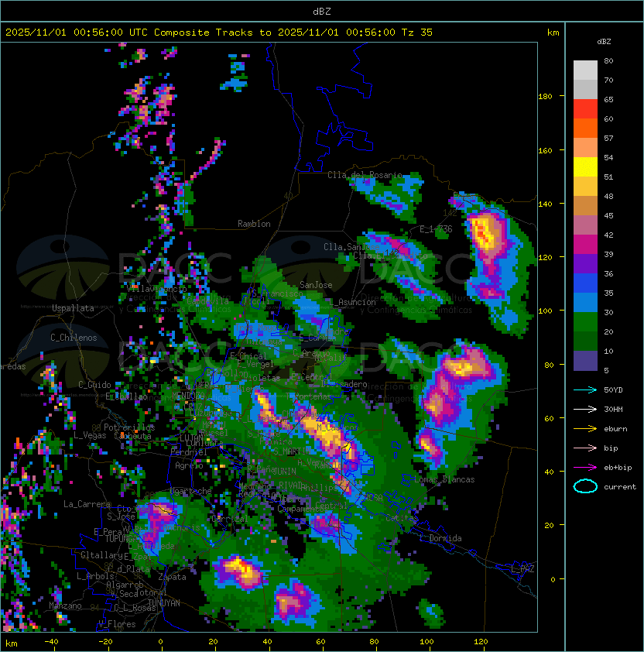Screen dimensions: 644x652
Task: Select the purple 36-39 dBZ swatch
Action: 585,263
